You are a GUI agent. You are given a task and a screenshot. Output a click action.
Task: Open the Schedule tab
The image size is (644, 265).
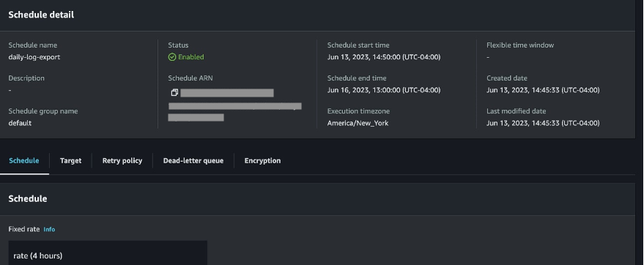[x=24, y=161]
